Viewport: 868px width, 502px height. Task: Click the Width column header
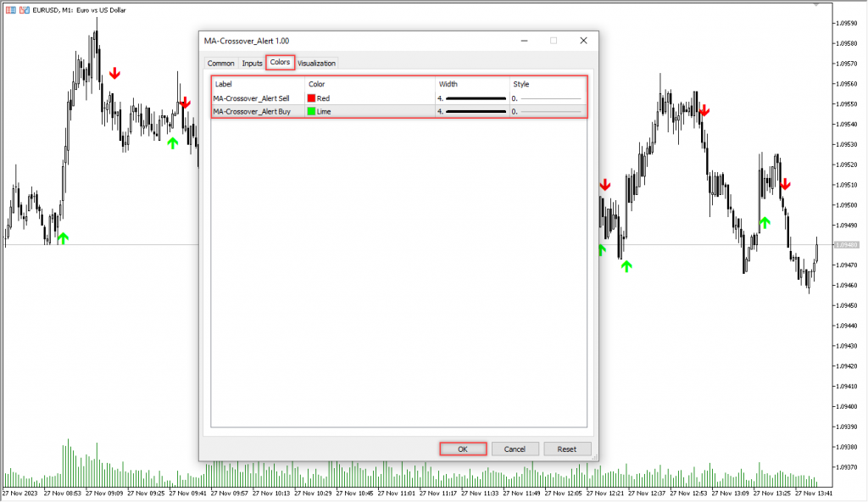pos(472,84)
